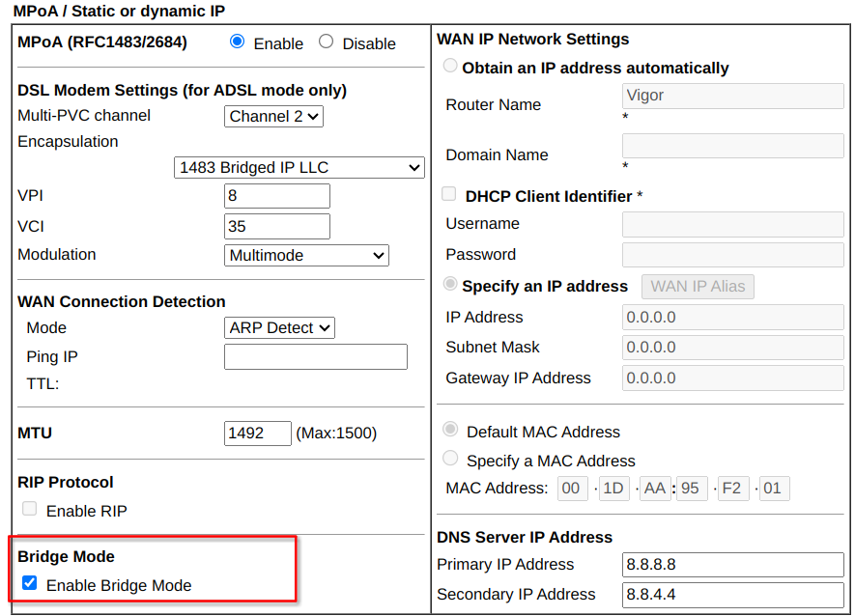Click the IP Address field

pos(733,318)
